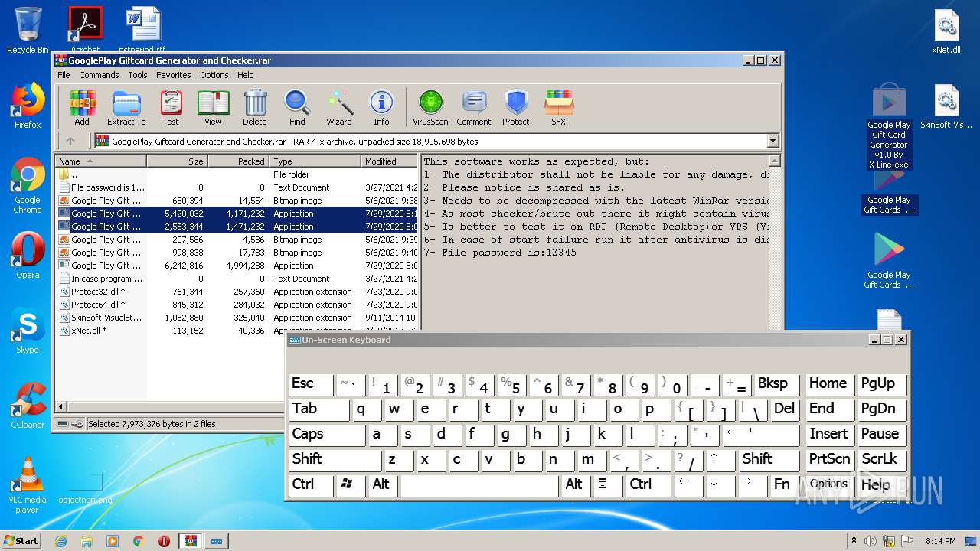Go up one folder level arrow
The height and width of the screenshot is (551, 980).
pyautogui.click(x=70, y=141)
